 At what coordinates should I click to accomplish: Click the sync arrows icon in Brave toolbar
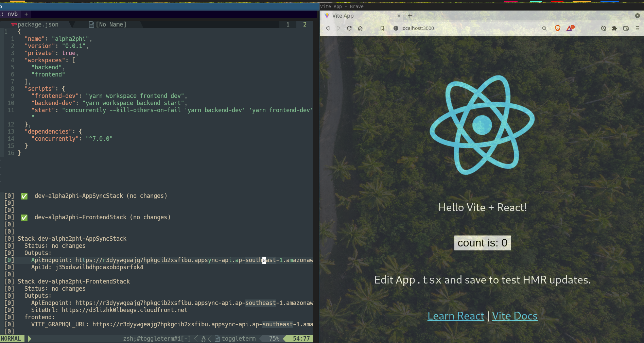(604, 28)
